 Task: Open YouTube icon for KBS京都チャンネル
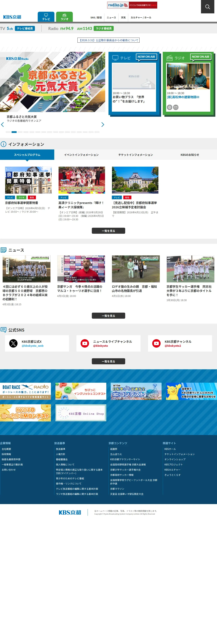point(157,343)
